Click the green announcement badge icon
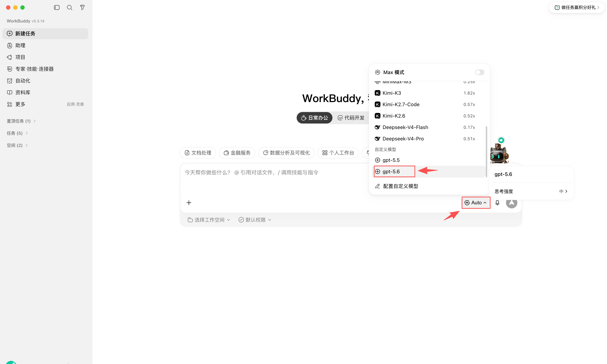The width and height of the screenshot is (607, 364). tap(501, 140)
